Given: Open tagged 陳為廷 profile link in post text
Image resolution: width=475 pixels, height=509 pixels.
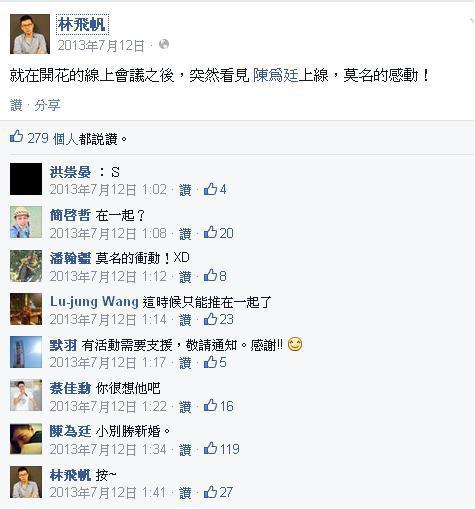Looking at the screenshot, I should [275, 75].
